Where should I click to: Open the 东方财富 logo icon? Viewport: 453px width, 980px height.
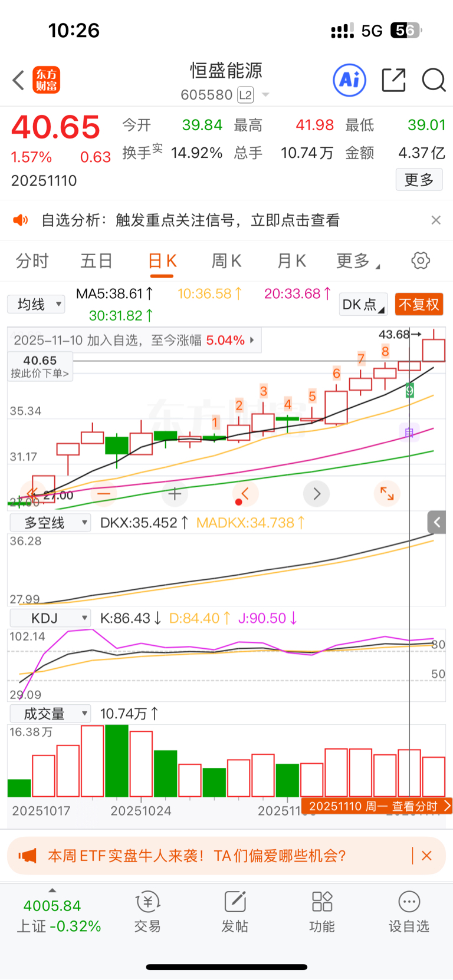[47, 80]
